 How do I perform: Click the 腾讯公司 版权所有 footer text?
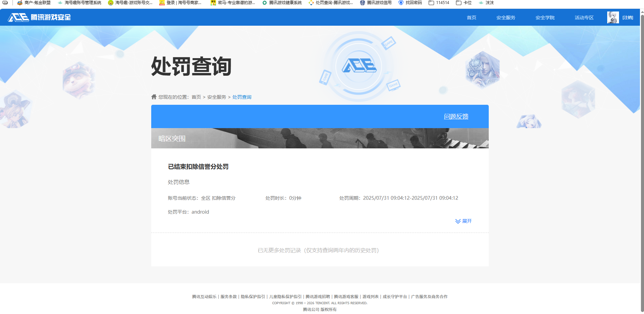[x=320, y=310]
